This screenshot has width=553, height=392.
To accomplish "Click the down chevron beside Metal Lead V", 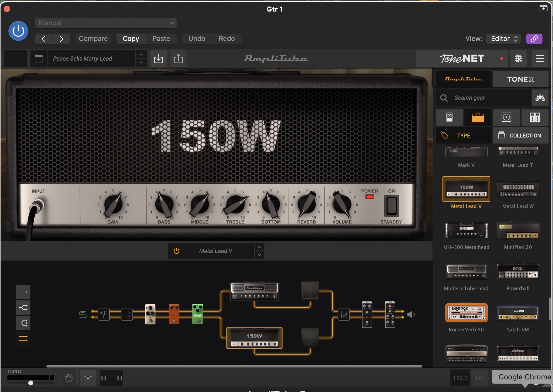I will click(x=259, y=255).
